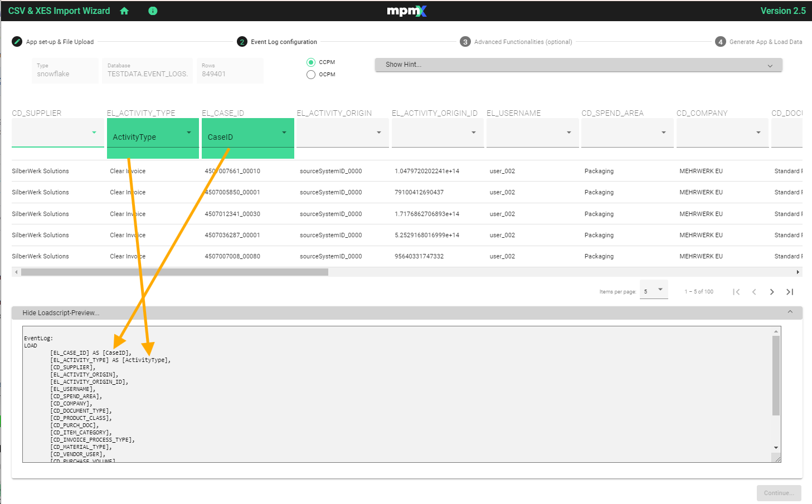Image resolution: width=812 pixels, height=504 pixels.
Task: Click the loadscript vertical scrollbar thumb
Action: click(x=776, y=375)
